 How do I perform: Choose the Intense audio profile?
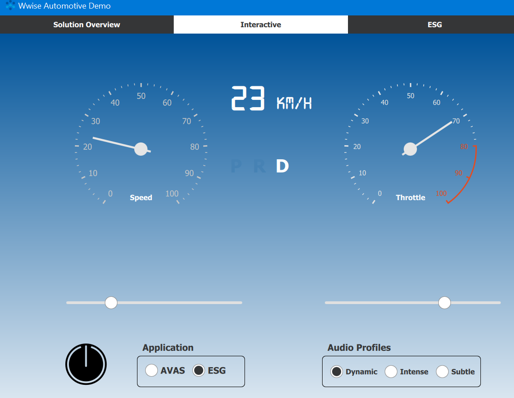[x=391, y=371]
